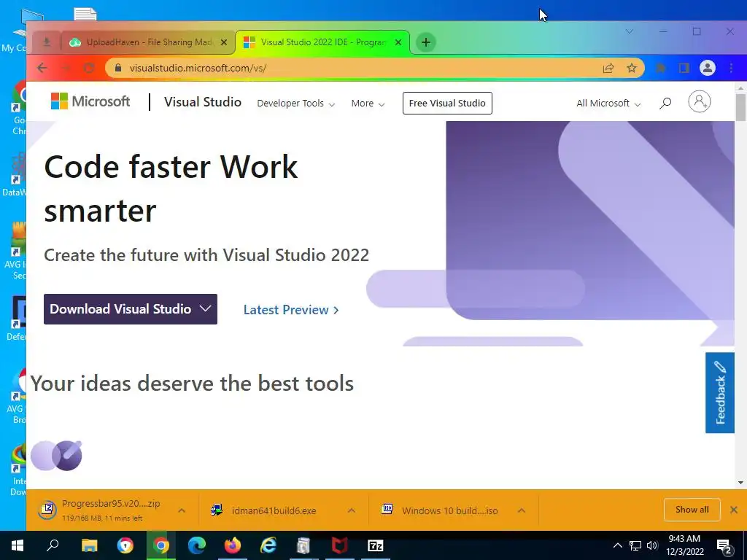The width and height of the screenshot is (747, 560).
Task: Open a new tab with the plus button
Action: pos(426,42)
